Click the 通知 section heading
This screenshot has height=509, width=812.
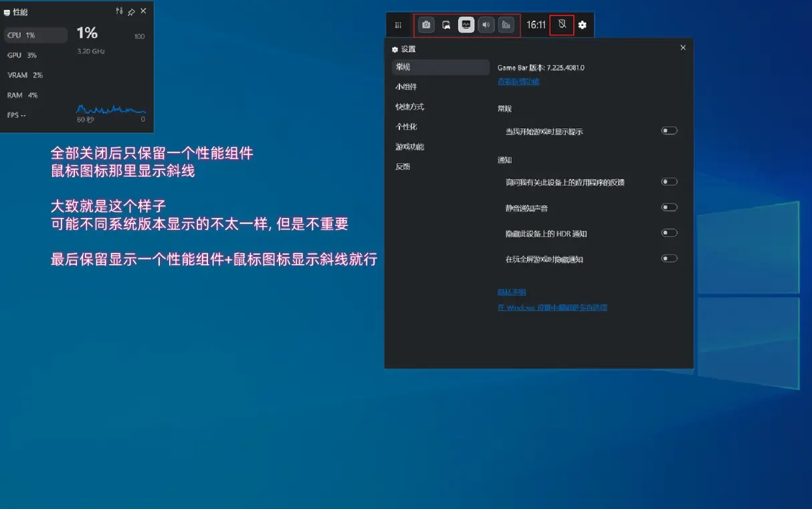pos(504,160)
